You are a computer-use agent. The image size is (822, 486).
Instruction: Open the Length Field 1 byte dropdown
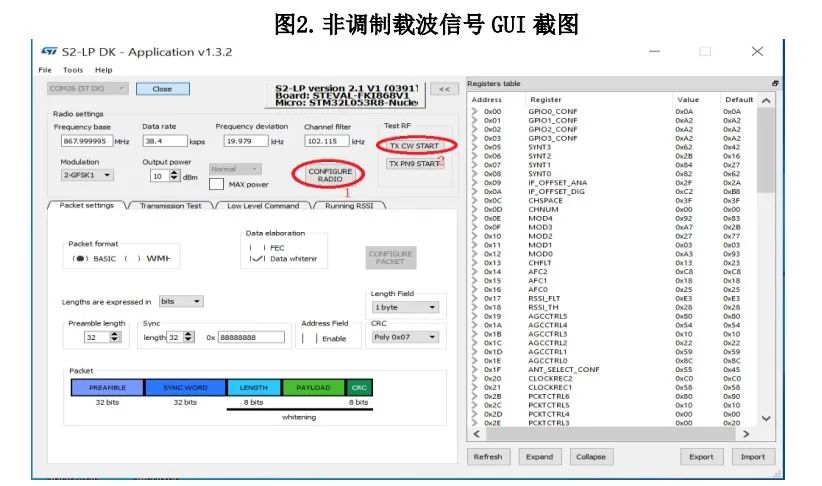pyautogui.click(x=405, y=307)
